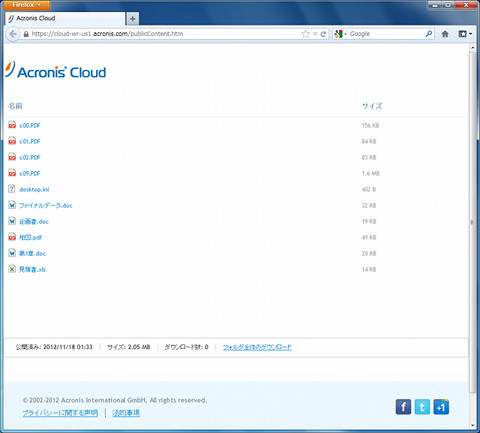Click the PDF icon beside c00.PDF
The width and height of the screenshot is (480, 433).
12,125
